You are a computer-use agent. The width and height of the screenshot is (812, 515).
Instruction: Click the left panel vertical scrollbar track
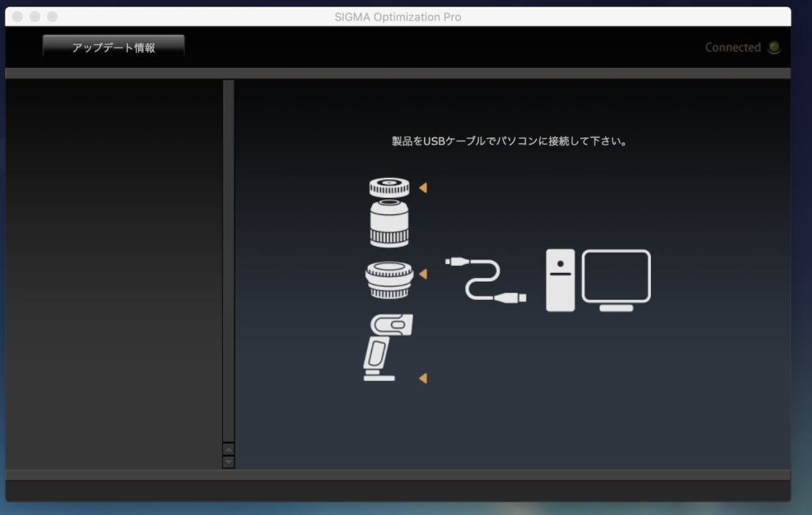[x=228, y=261]
